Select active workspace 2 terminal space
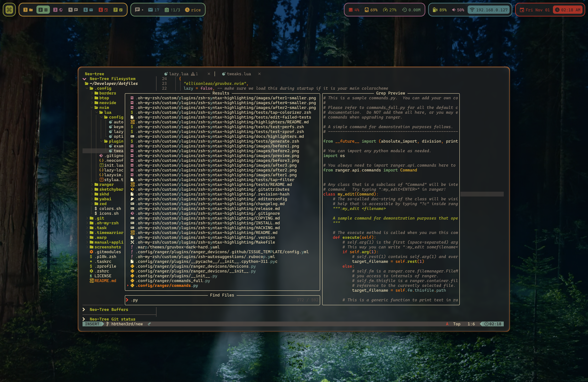The height and width of the screenshot is (382, 588). (43, 10)
